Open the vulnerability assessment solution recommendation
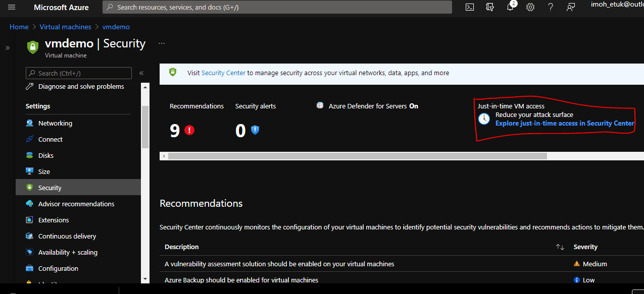Screen dimensions: 644x294 [279, 264]
